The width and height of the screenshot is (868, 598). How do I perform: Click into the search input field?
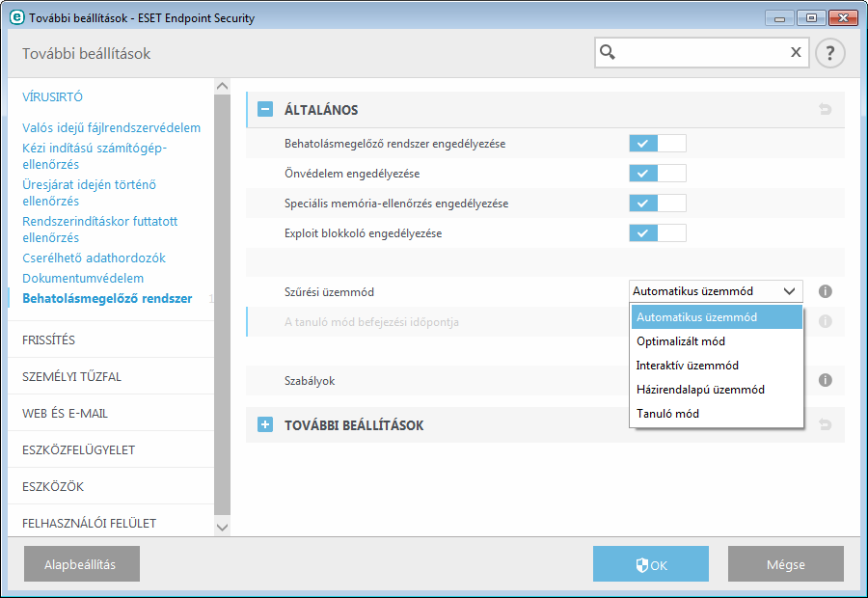point(702,53)
